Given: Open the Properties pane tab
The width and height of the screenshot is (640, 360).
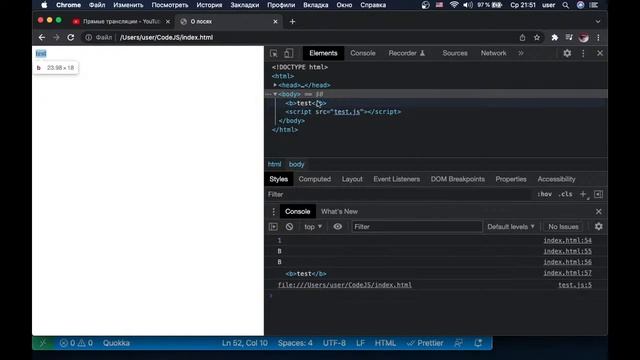Looking at the screenshot, I should pyautogui.click(x=511, y=179).
